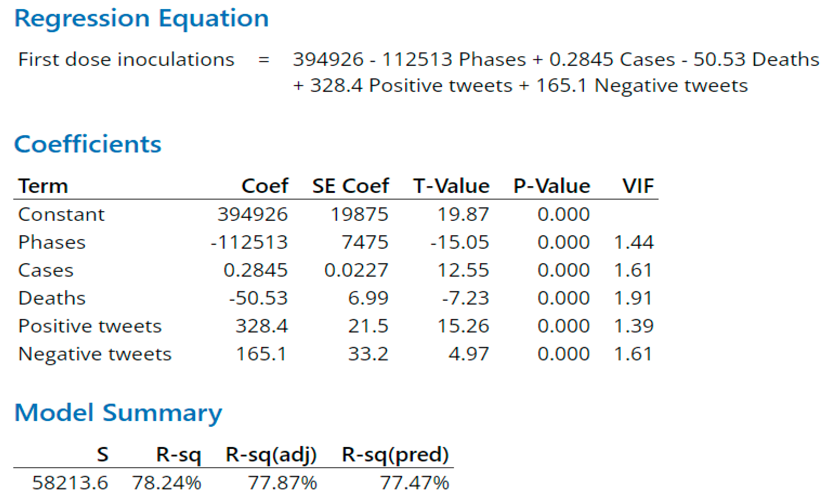Viewport: 825px width, 504px height.
Task: Select the T-Value column header
Action: (x=451, y=186)
